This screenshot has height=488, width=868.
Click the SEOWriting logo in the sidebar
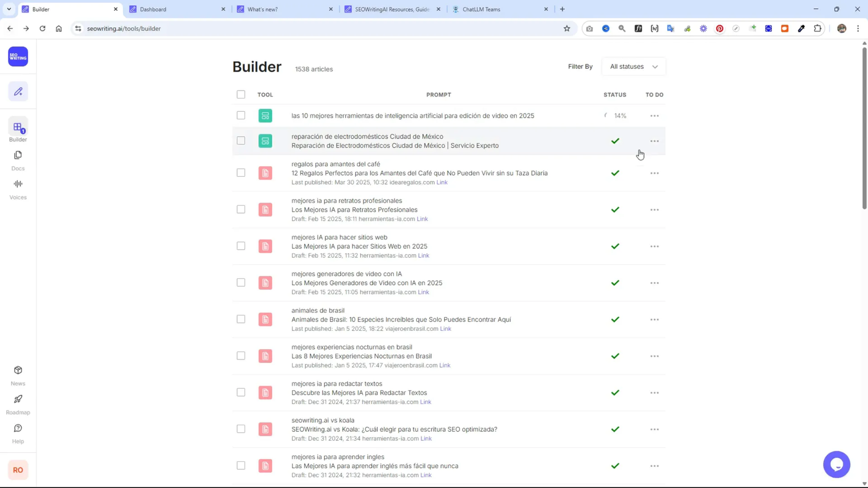tap(18, 56)
